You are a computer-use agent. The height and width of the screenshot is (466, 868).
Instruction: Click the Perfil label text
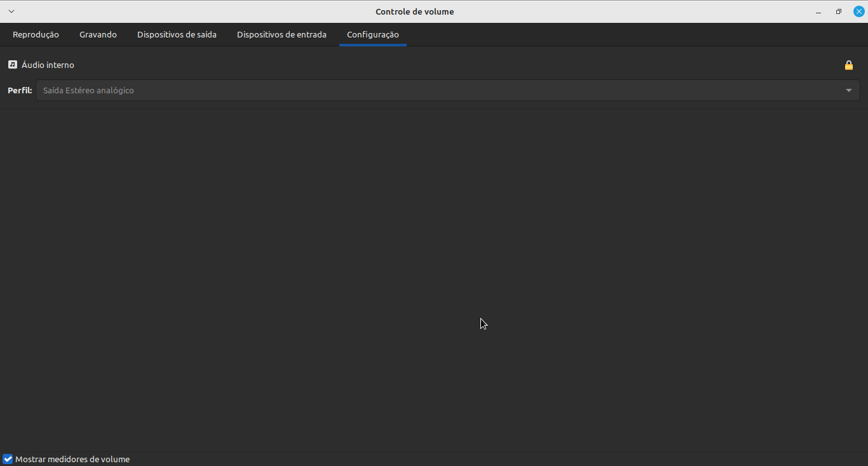point(20,90)
